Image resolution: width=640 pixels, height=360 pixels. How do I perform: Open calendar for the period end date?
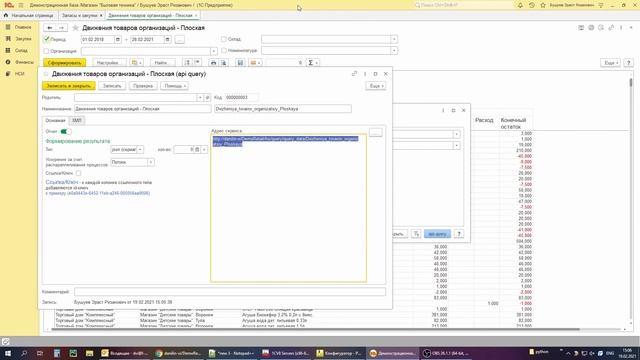pos(167,40)
